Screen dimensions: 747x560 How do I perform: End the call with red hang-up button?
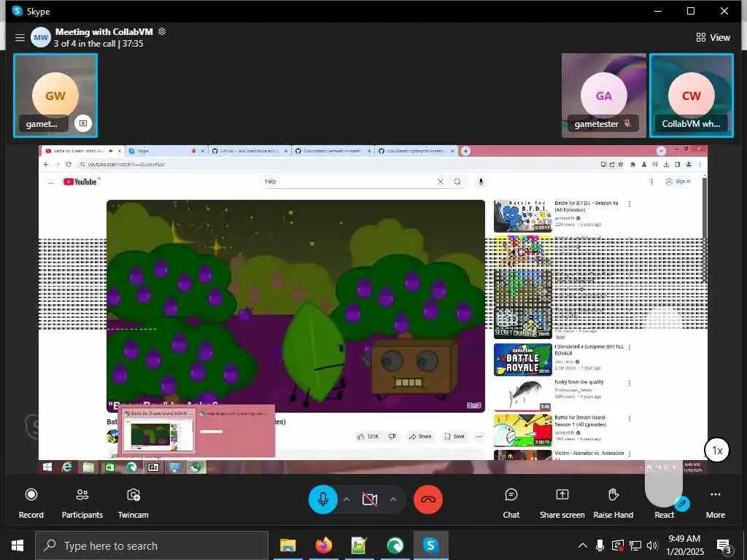pos(428,499)
